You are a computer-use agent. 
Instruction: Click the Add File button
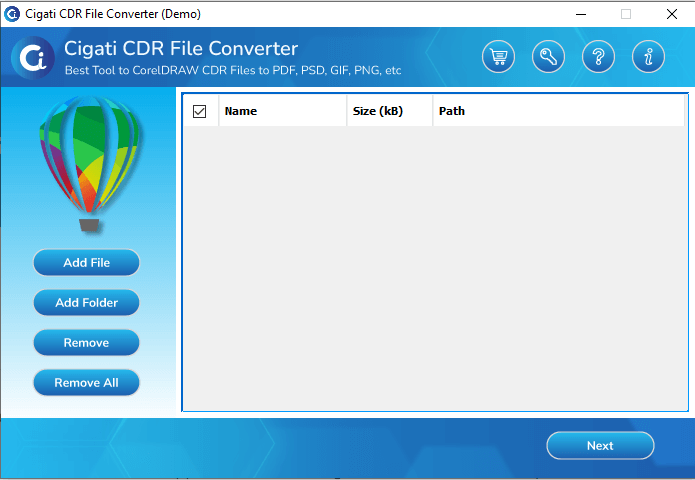[86, 262]
